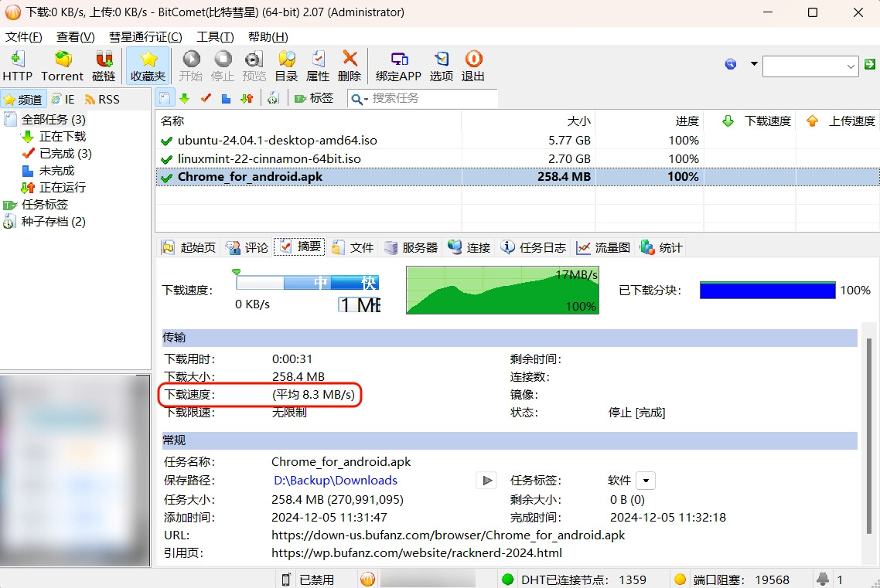The height and width of the screenshot is (588, 880).
Task: Switch to the IE tab
Action: point(63,99)
